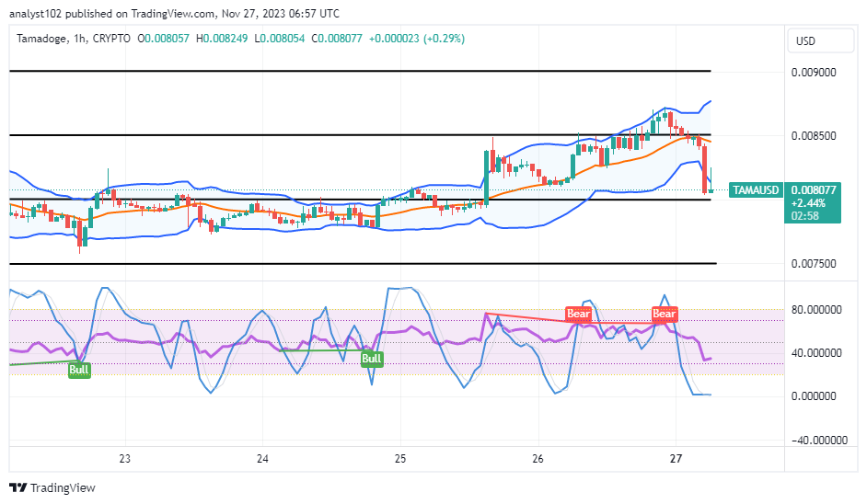
Task: Click the 80.000000 stochastic axis label
Action: click(x=817, y=310)
